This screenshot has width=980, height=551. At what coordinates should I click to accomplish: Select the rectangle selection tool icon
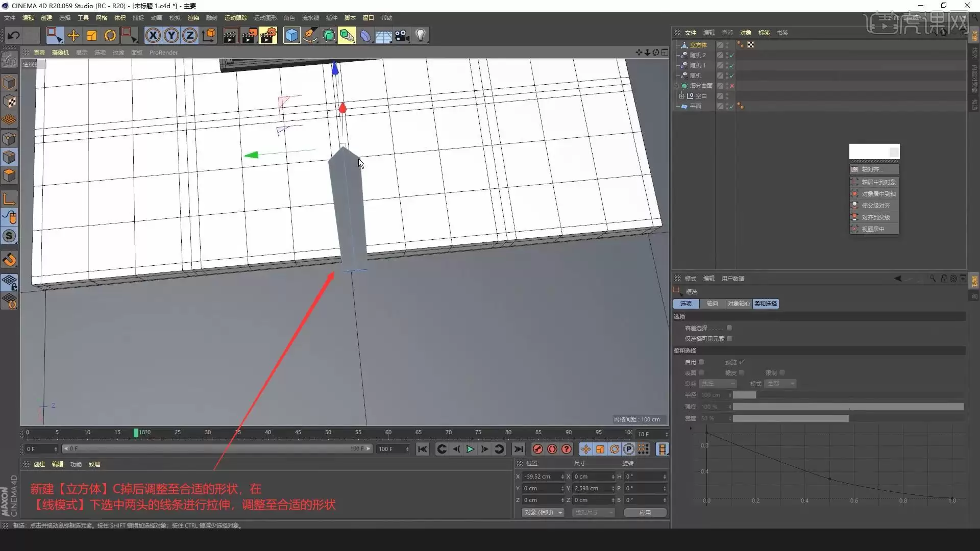click(x=54, y=35)
